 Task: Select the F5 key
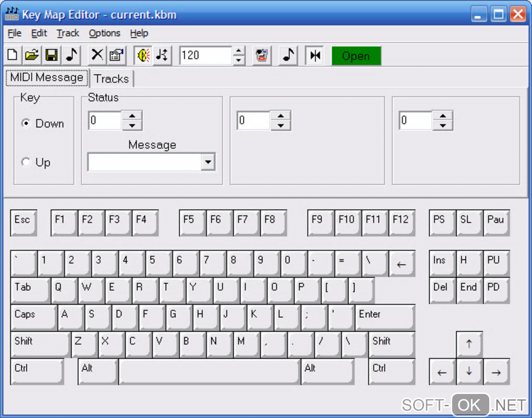[192, 223]
